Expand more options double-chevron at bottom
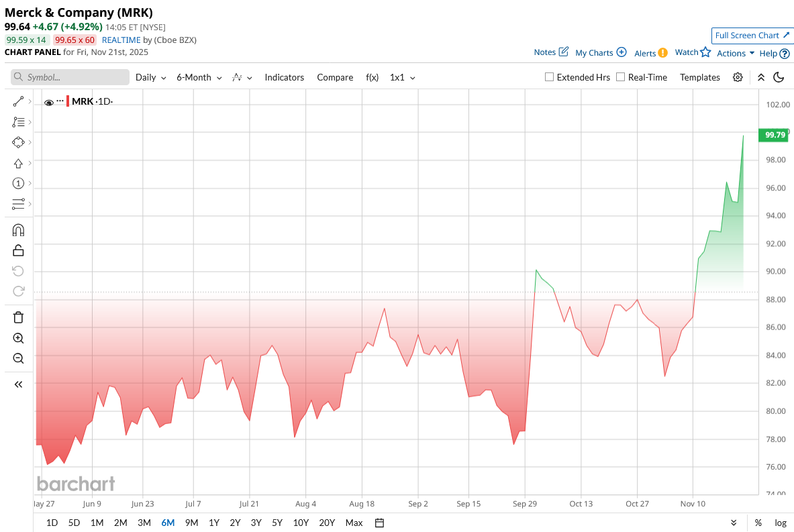The height and width of the screenshot is (532, 794). tap(734, 523)
